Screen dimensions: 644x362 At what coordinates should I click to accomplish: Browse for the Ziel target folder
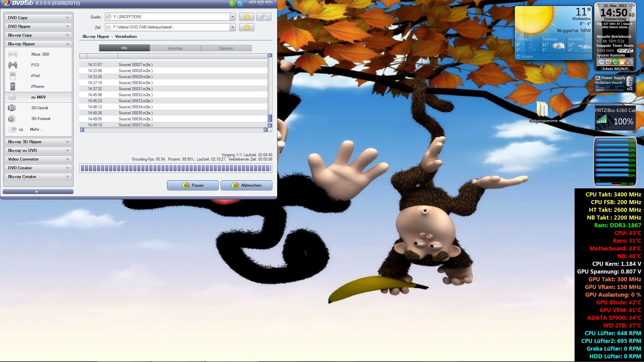point(247,27)
